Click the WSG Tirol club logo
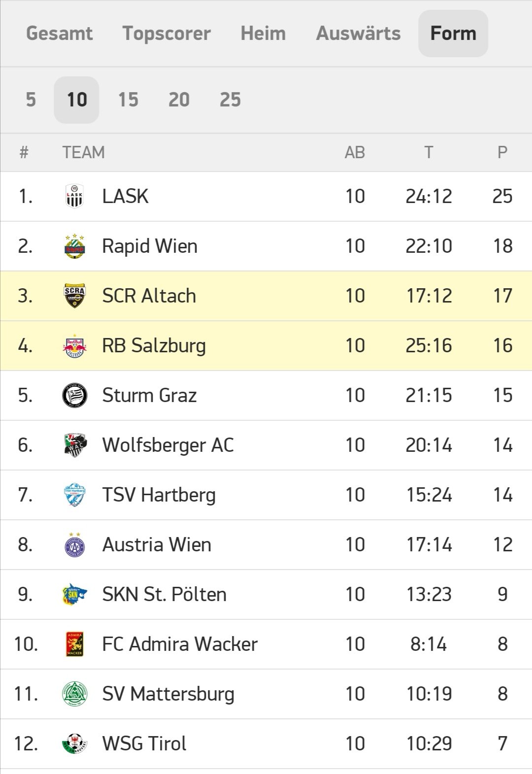The width and height of the screenshot is (532, 774). coord(74,743)
